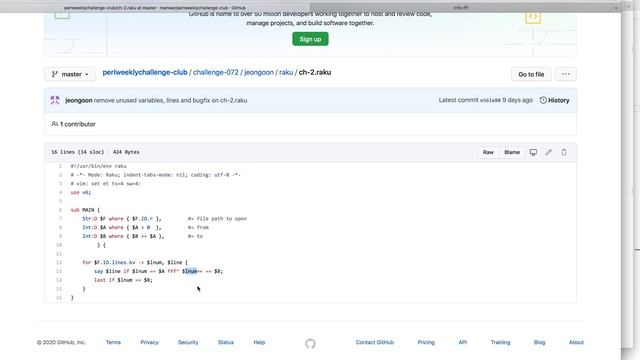Open Status footer link

226,342
